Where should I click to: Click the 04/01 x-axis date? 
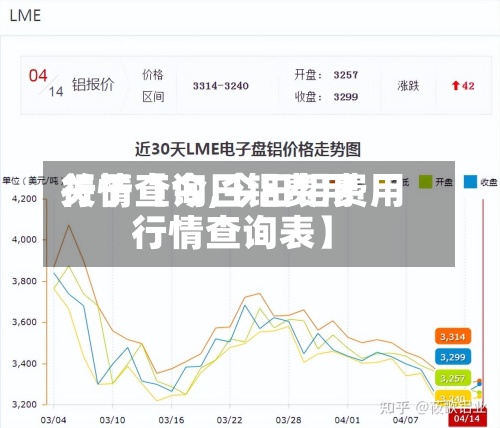[347, 420]
